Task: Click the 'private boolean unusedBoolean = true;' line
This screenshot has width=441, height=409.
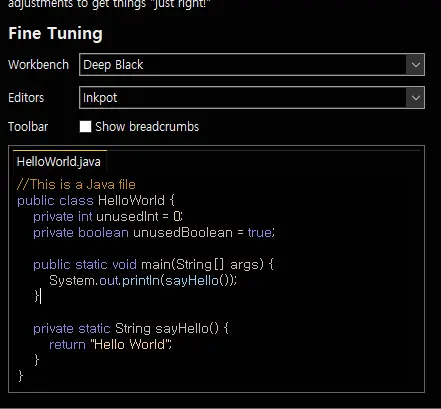Action: click(154, 233)
